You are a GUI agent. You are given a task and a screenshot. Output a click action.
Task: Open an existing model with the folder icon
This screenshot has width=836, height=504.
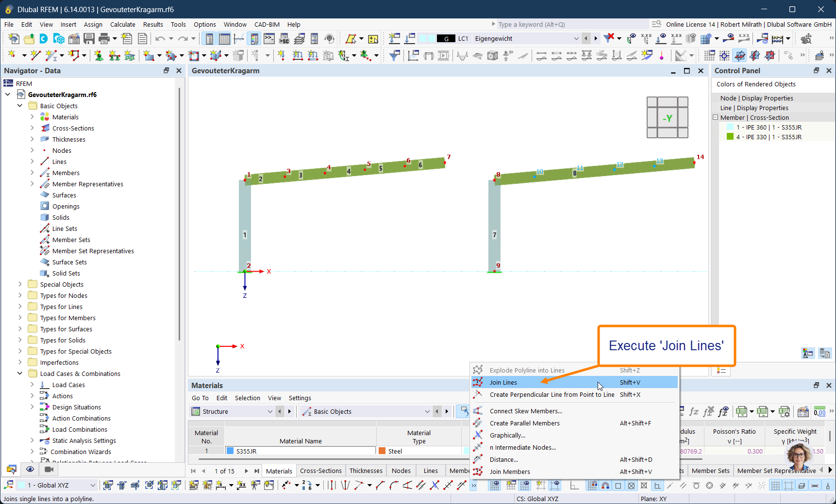click(29, 39)
